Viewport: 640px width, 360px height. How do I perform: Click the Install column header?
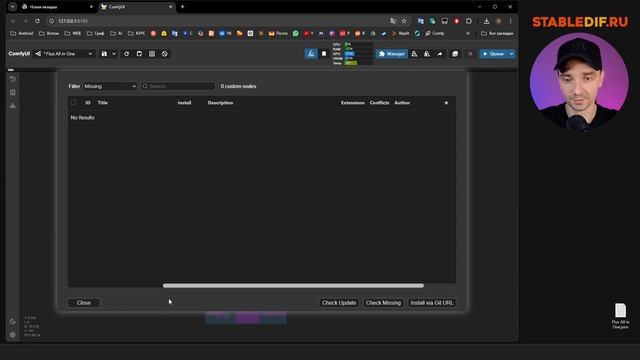[x=184, y=103]
